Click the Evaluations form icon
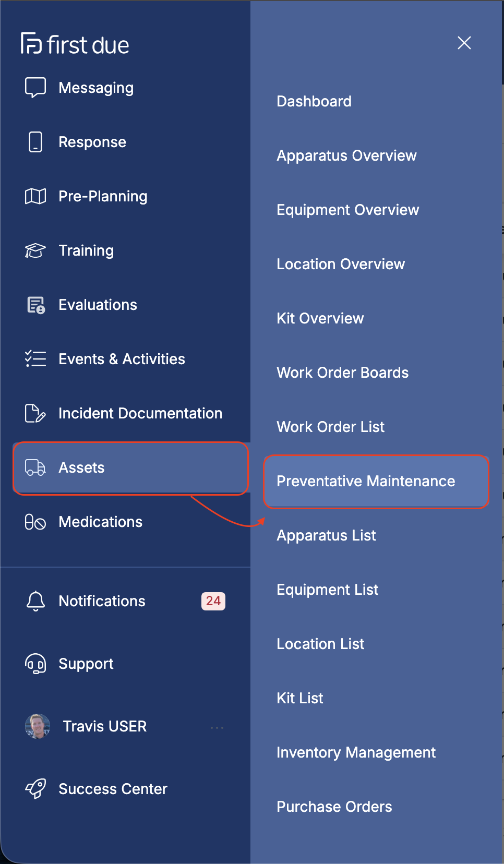Image resolution: width=504 pixels, height=864 pixels. pyautogui.click(x=35, y=305)
